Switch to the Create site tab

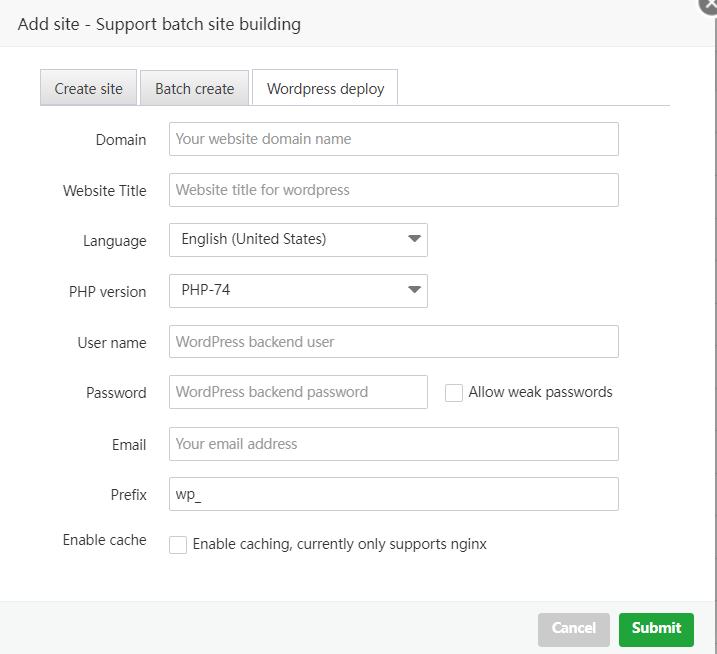(x=89, y=88)
